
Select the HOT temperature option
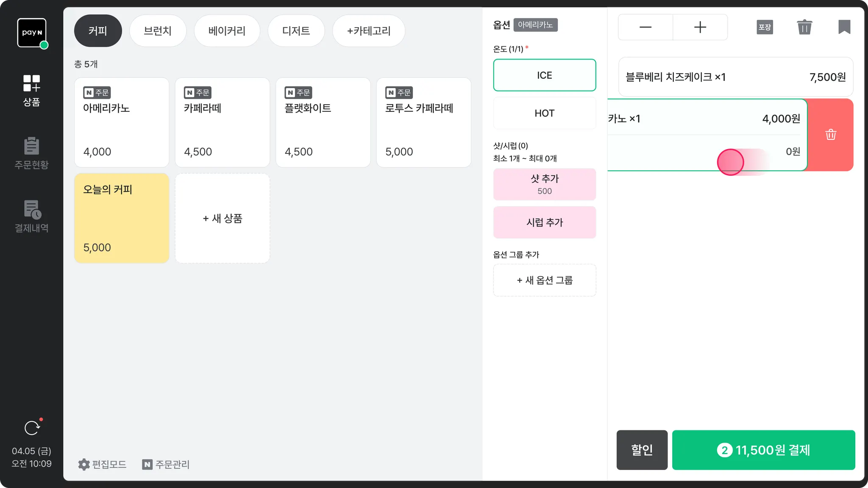click(x=544, y=113)
